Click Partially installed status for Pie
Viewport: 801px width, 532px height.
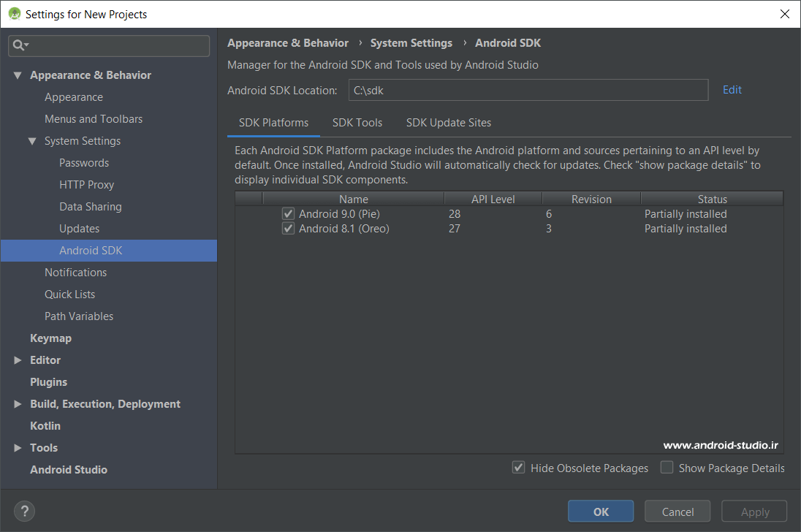point(685,214)
